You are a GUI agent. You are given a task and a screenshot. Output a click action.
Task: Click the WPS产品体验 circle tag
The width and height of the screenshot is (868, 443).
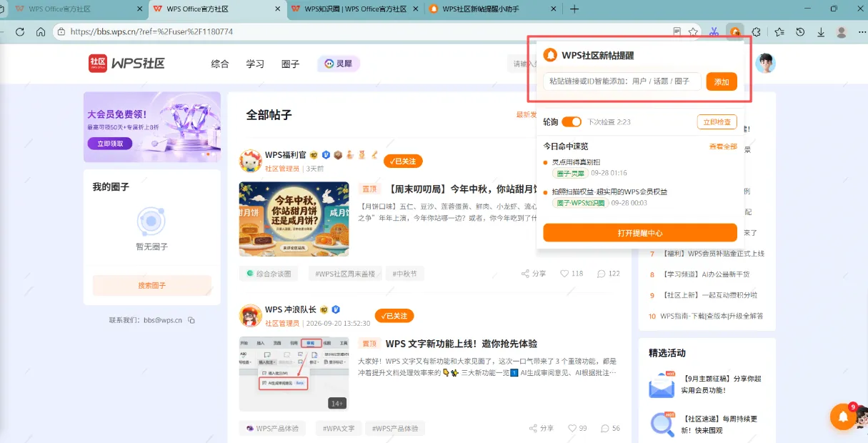pos(272,429)
